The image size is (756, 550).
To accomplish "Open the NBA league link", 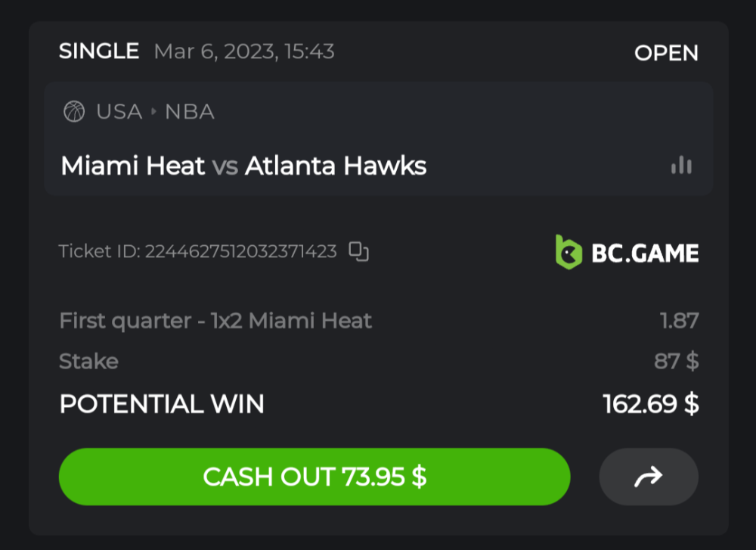I will (190, 112).
